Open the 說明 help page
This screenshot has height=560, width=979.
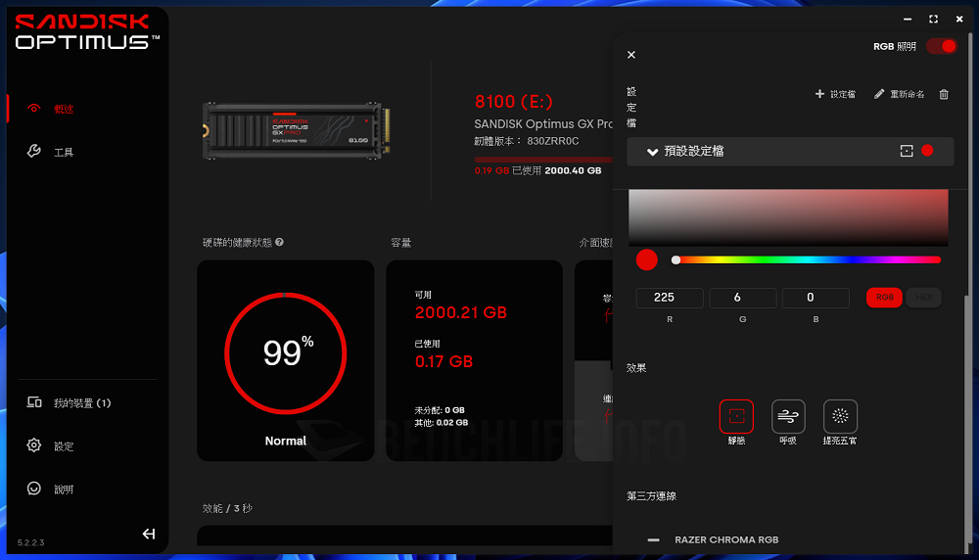coord(64,490)
